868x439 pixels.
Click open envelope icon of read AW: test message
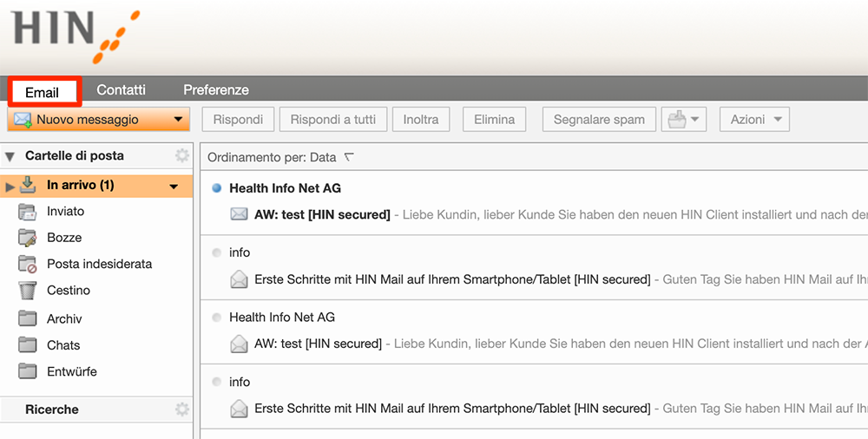[240, 344]
